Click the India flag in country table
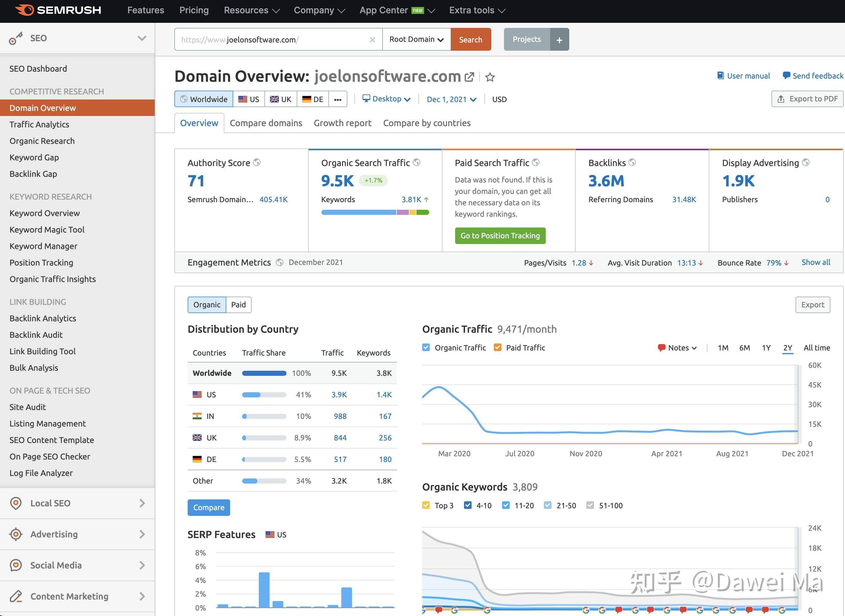This screenshot has height=616, width=845. (x=197, y=416)
